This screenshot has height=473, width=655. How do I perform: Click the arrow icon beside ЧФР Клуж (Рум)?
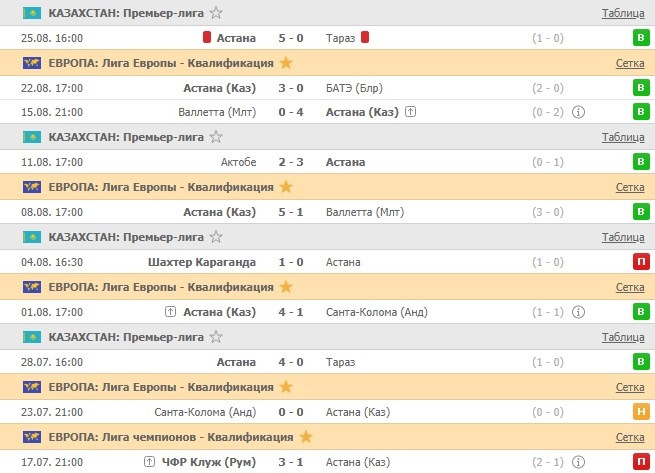[x=149, y=462]
